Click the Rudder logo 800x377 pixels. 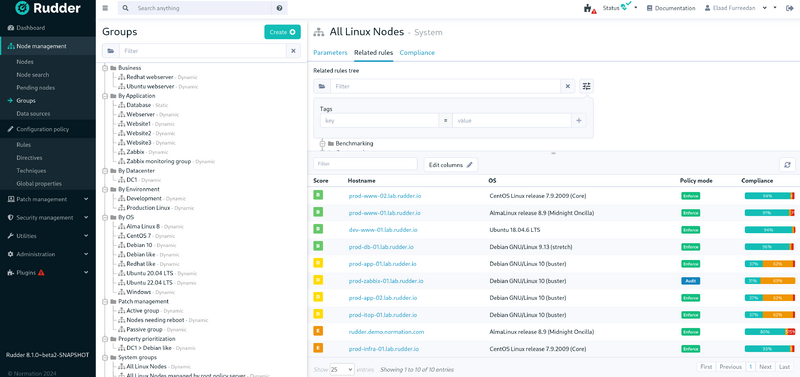pos(47,8)
